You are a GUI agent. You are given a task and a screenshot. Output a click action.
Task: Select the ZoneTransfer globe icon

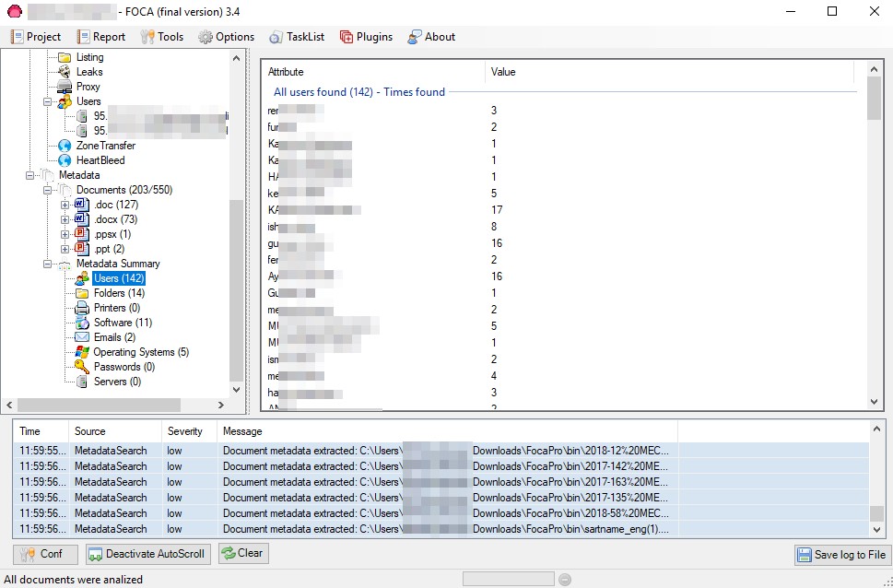pos(65,146)
